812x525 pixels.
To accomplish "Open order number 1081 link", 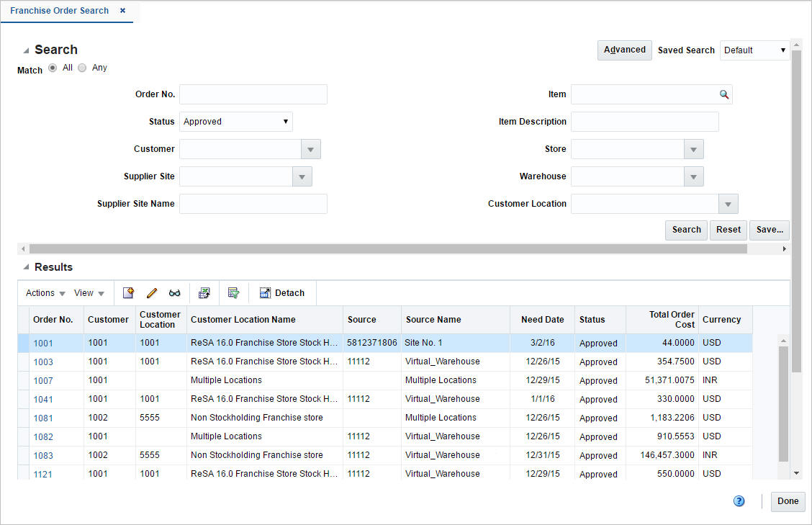I will click(43, 418).
